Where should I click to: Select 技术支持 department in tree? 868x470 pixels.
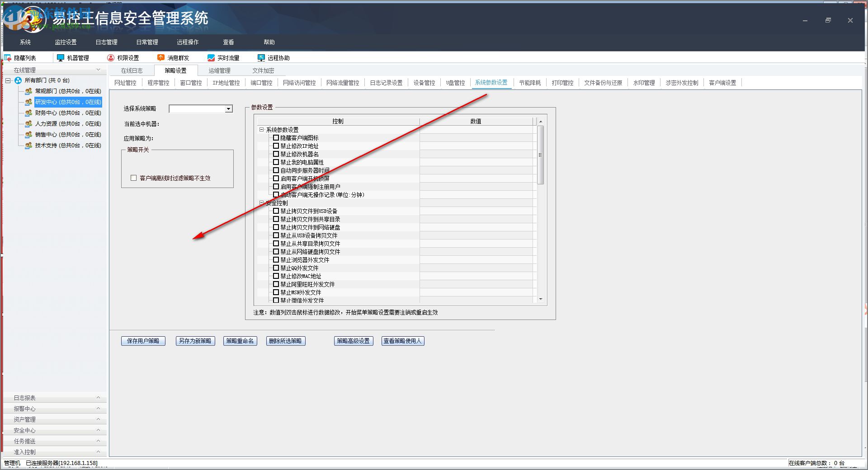click(x=68, y=146)
